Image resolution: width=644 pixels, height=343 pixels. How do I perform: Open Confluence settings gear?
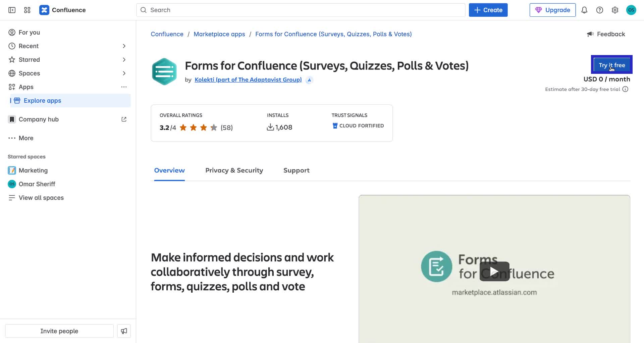coord(615,10)
